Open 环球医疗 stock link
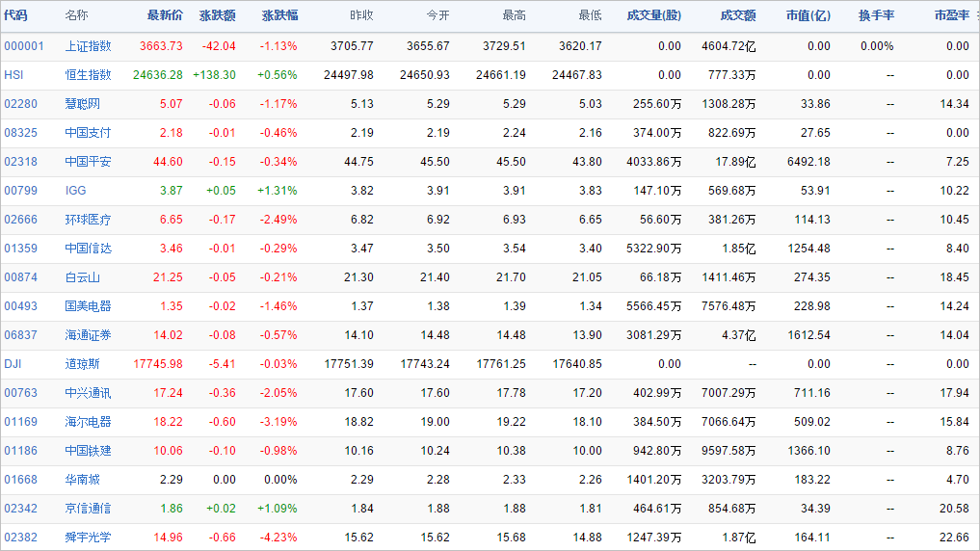 (x=88, y=220)
